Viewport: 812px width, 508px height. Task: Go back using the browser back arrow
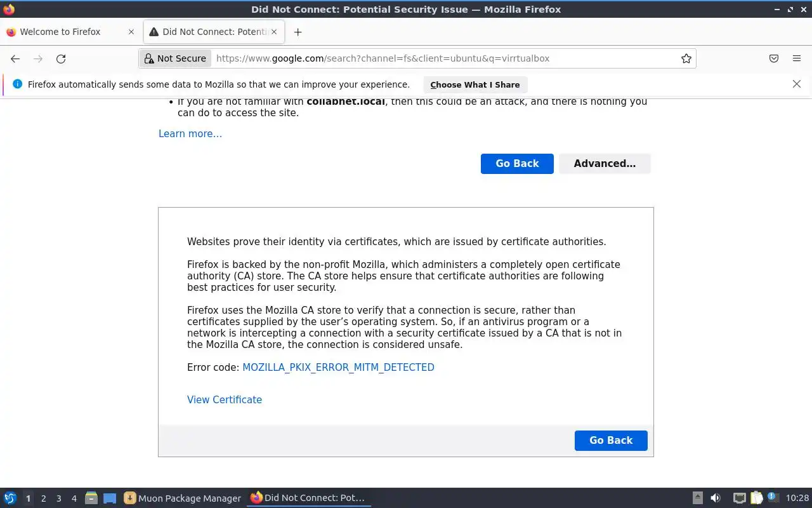click(15, 58)
